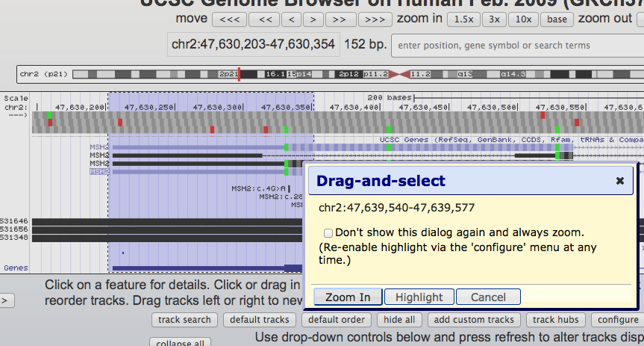Click the 47,630,450 ruler position

click(x=423, y=108)
